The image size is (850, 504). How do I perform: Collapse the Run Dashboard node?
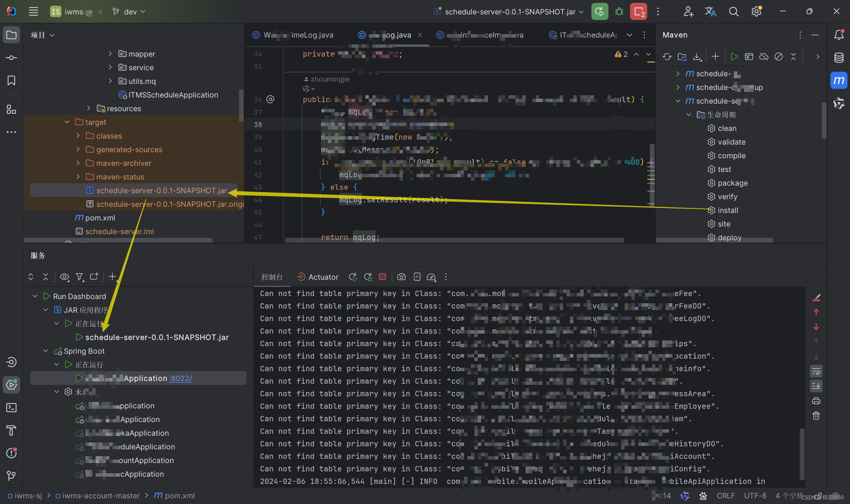pyautogui.click(x=35, y=296)
